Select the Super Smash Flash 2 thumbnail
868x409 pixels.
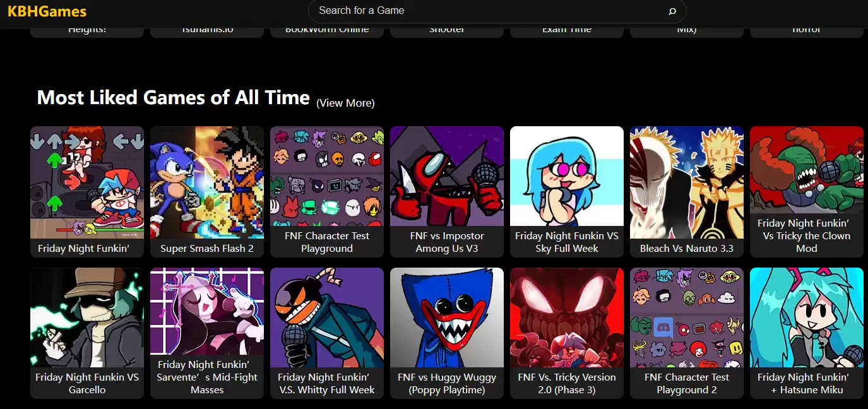207,182
